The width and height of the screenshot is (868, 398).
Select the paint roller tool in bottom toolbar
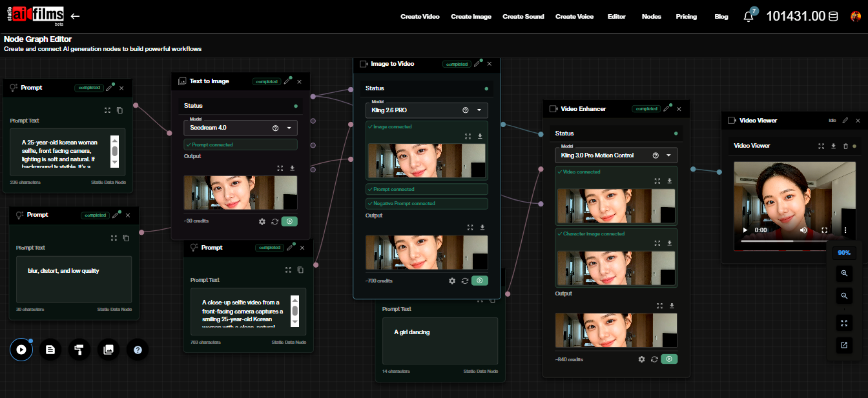79,349
